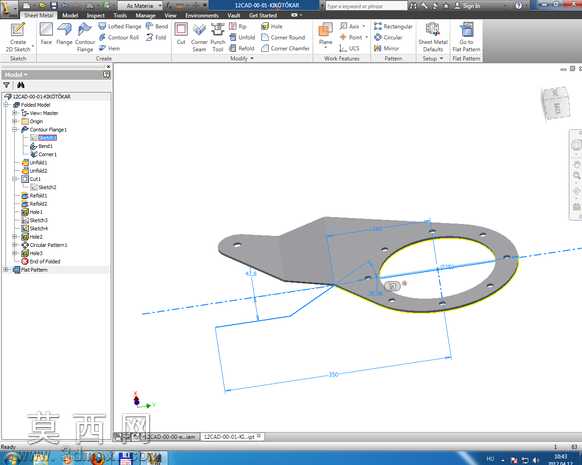Switch to the Tools tab
The height and width of the screenshot is (465, 582).
click(120, 15)
